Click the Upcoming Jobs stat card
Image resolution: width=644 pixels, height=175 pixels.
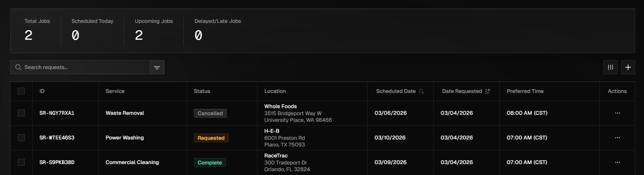coord(154,31)
